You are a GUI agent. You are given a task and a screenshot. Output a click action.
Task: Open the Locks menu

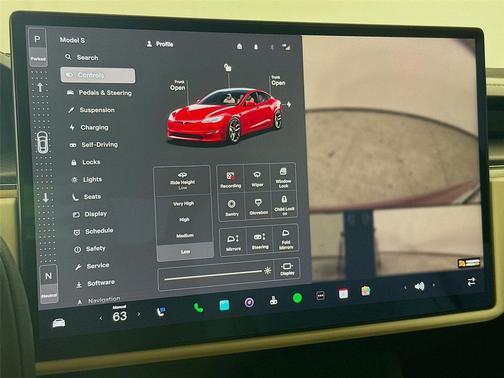tap(86, 162)
